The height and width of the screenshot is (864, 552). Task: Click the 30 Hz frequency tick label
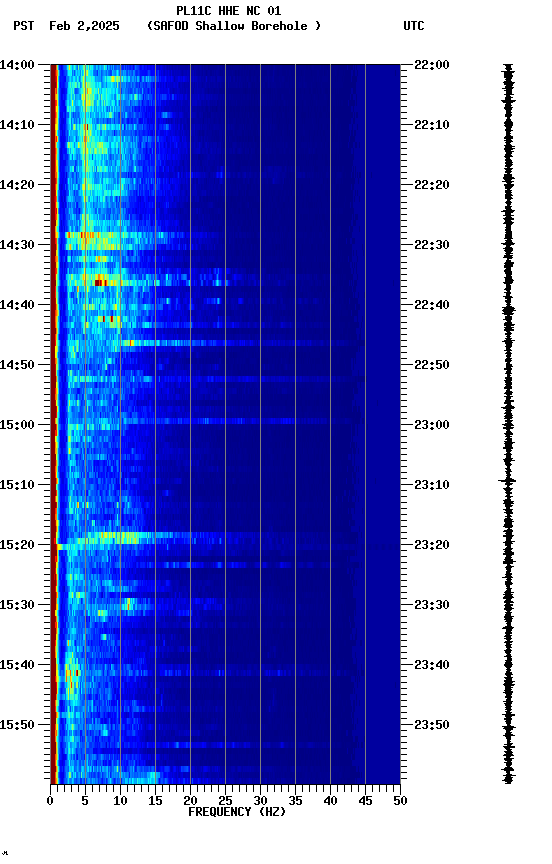[x=260, y=801]
